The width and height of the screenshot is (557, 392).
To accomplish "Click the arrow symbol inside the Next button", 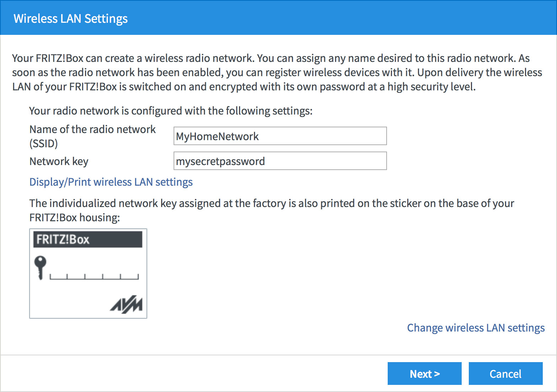I will (x=437, y=374).
